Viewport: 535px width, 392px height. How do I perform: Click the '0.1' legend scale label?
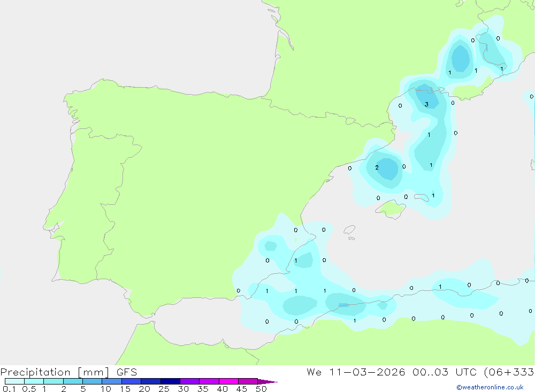pos(9,389)
